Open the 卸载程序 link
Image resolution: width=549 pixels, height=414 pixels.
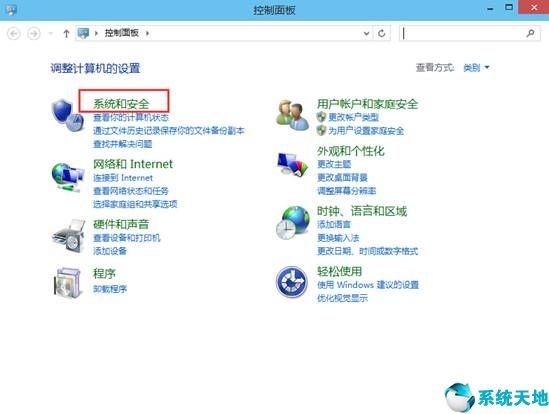110,289
